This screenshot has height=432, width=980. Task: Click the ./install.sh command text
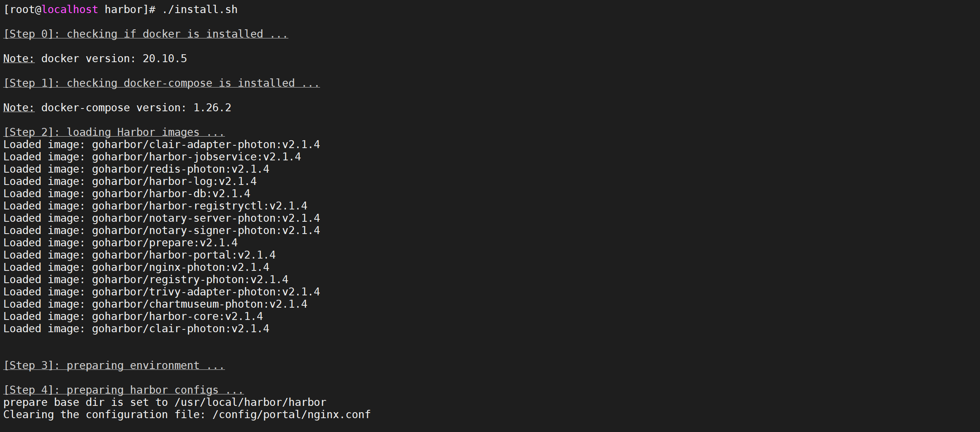tap(200, 10)
